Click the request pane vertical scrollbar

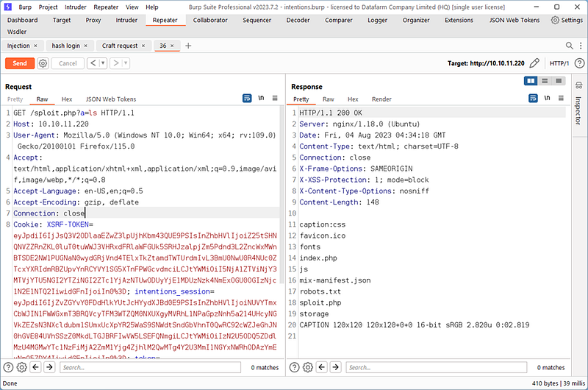pos(282,195)
